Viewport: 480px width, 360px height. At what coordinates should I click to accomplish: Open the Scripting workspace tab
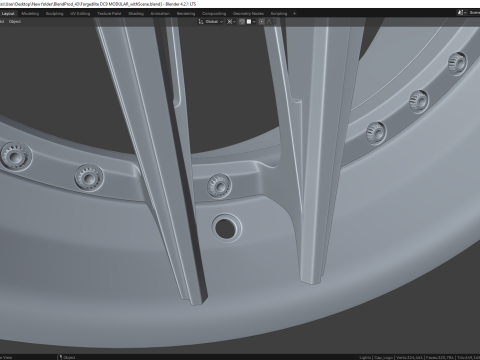point(279,14)
